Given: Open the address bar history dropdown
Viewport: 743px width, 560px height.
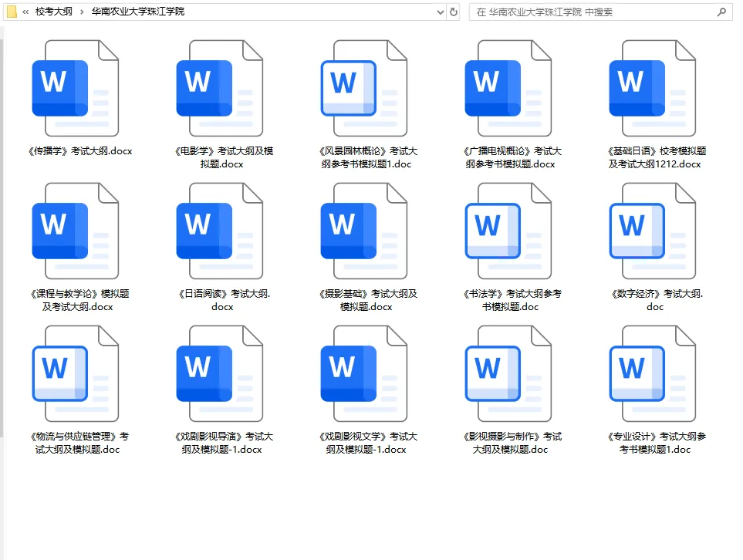Looking at the screenshot, I should 441,12.
